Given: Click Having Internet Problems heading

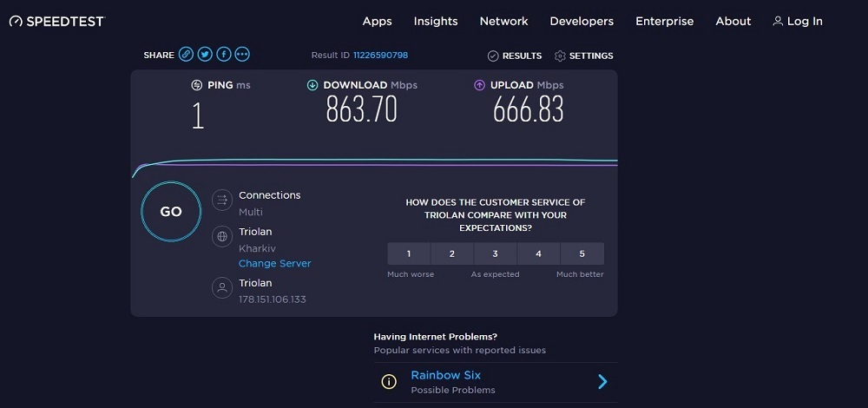Looking at the screenshot, I should pyautogui.click(x=436, y=337).
